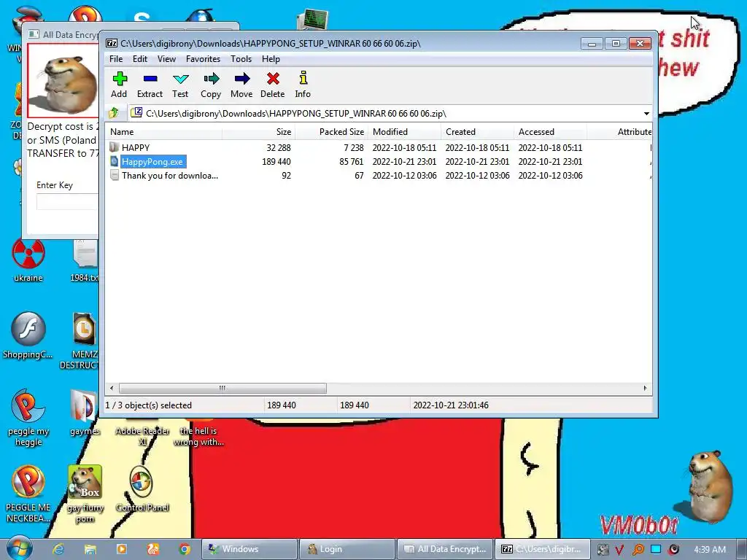
Task: Run Test on the archive
Action: click(181, 85)
